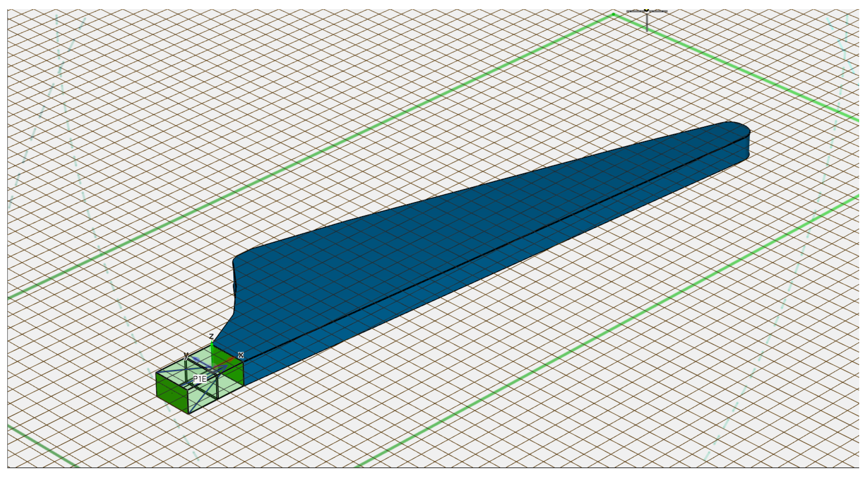Click the curved notch at blade root
This screenshot has height=479, width=868.
235,286
